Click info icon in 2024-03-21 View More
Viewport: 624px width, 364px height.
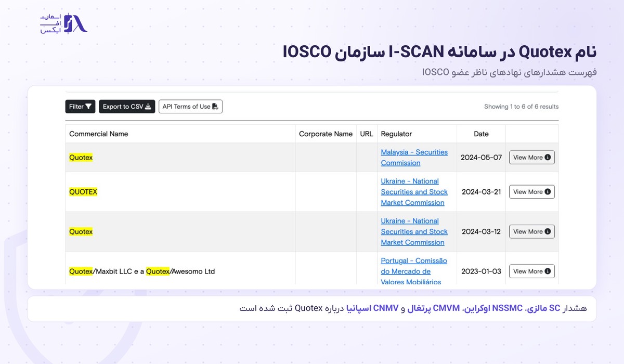pyautogui.click(x=548, y=192)
